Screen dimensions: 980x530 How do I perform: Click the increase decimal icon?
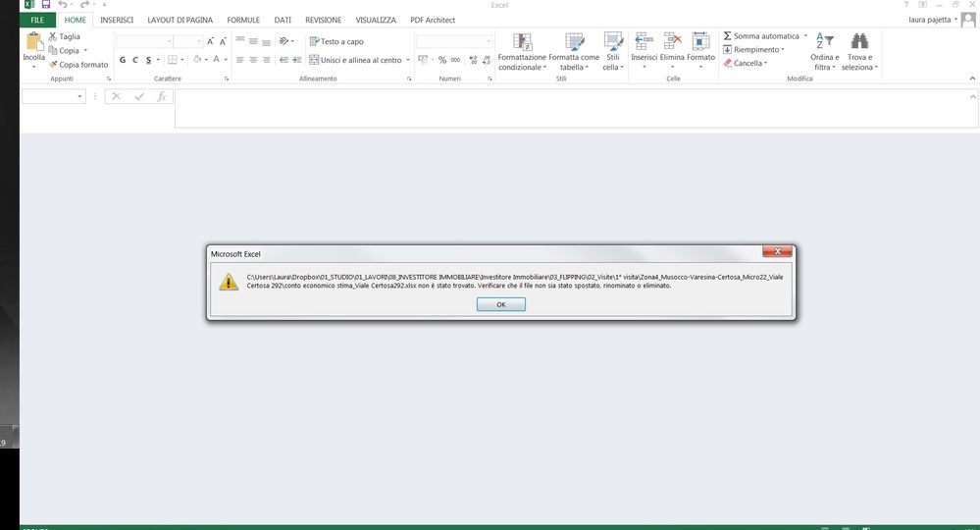(x=473, y=60)
